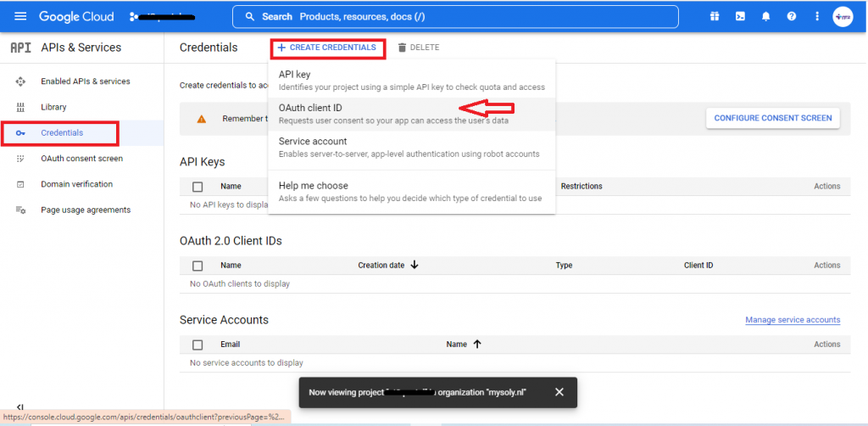
Task: Click the Page usage agreements sidebar icon
Action: [20, 210]
